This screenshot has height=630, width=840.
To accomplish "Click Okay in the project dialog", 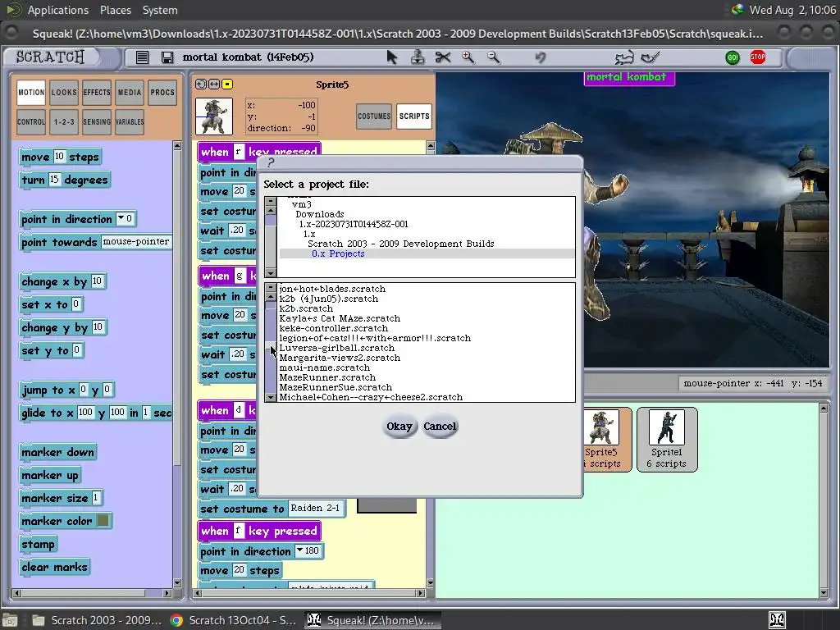I will coord(399,427).
